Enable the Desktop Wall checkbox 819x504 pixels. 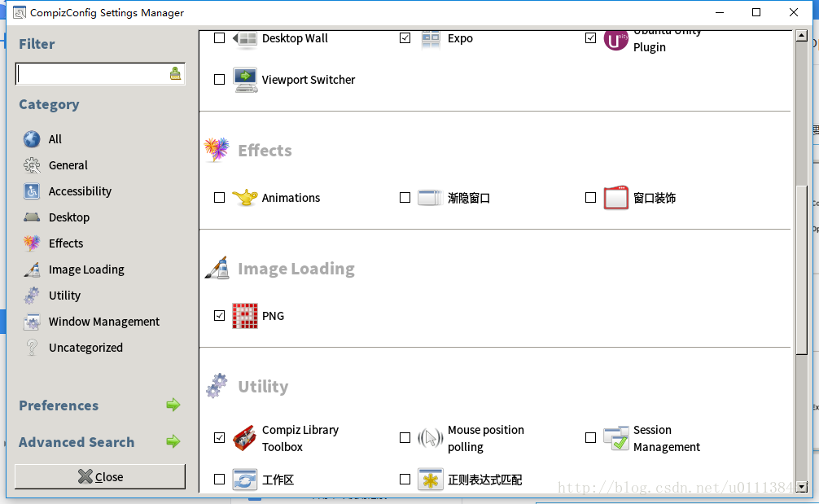(219, 38)
